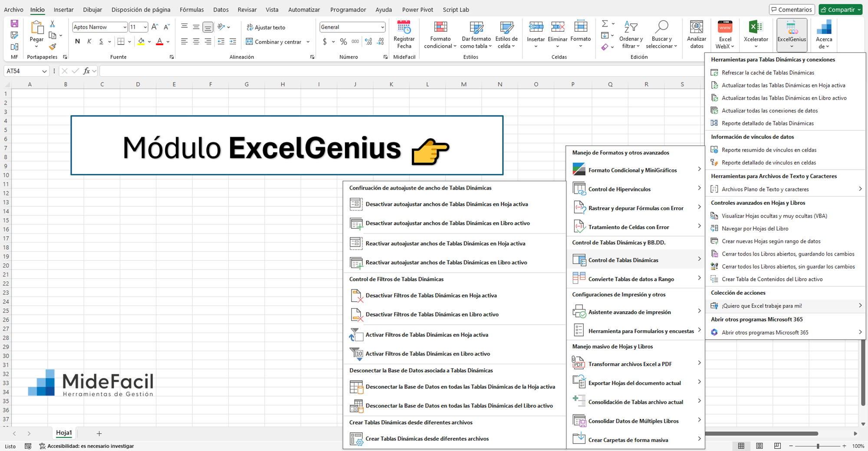868x451 pixels.
Task: Add a new sheet with plus button
Action: click(x=99, y=433)
